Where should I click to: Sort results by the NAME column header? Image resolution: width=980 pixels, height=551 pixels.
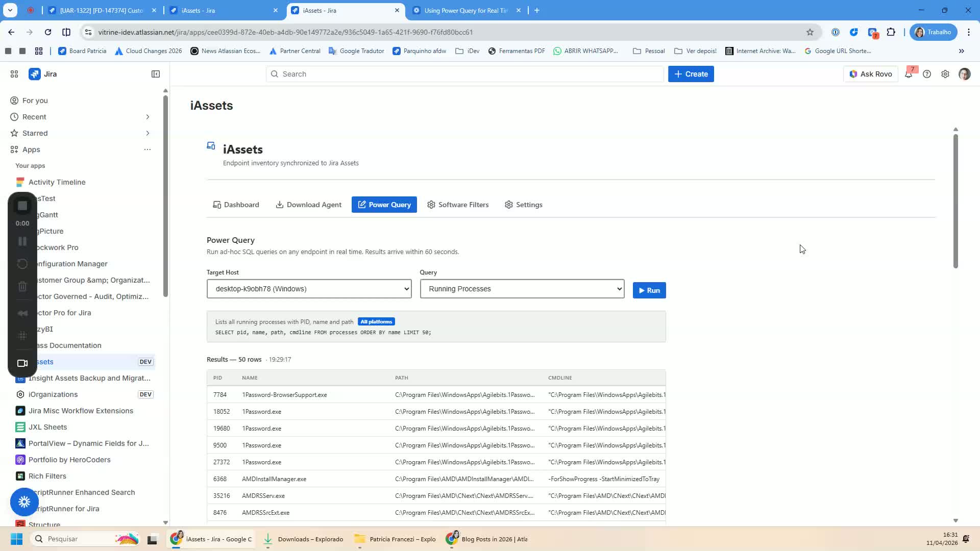(x=250, y=378)
